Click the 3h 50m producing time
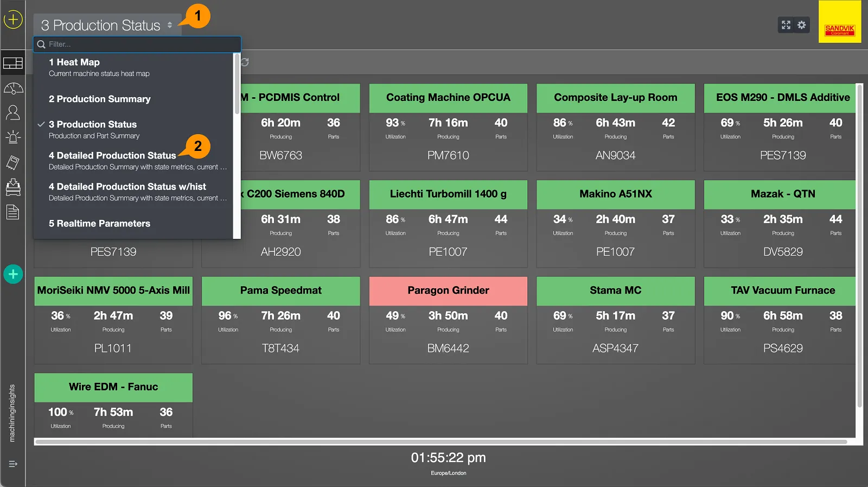This screenshot has width=868, height=487. tap(448, 316)
